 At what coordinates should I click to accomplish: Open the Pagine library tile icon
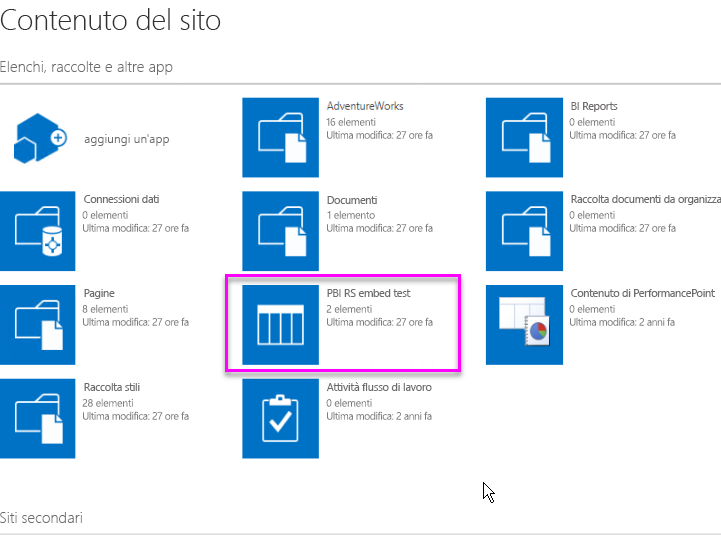pyautogui.click(x=37, y=325)
